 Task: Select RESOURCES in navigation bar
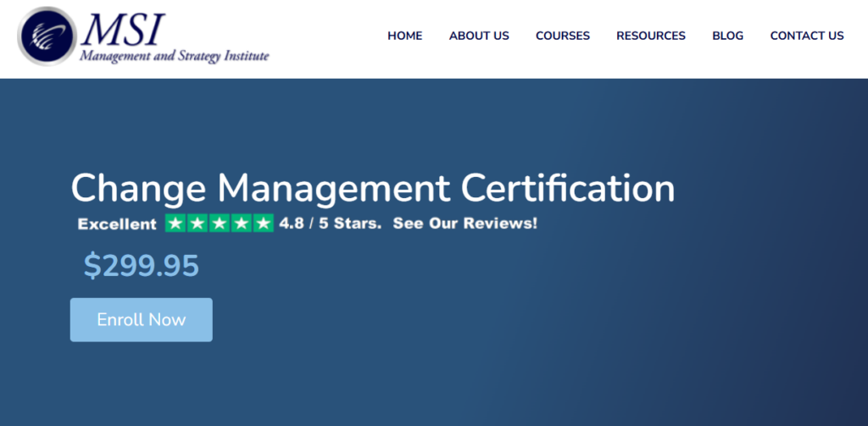coord(651,36)
